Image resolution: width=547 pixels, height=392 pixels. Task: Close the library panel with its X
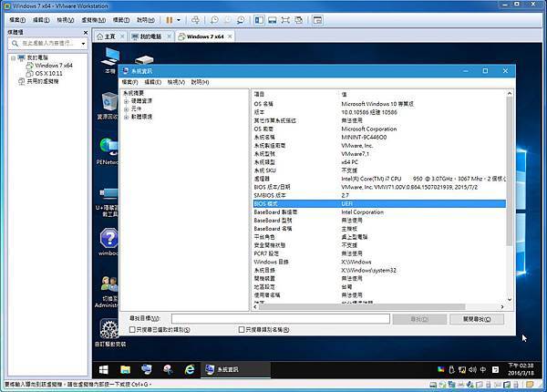(x=86, y=33)
